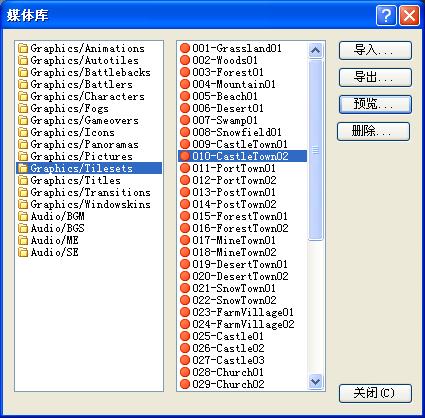The width and height of the screenshot is (425, 418).
Task: Click the orange icon of 029-Church02
Action: pyautogui.click(x=185, y=384)
